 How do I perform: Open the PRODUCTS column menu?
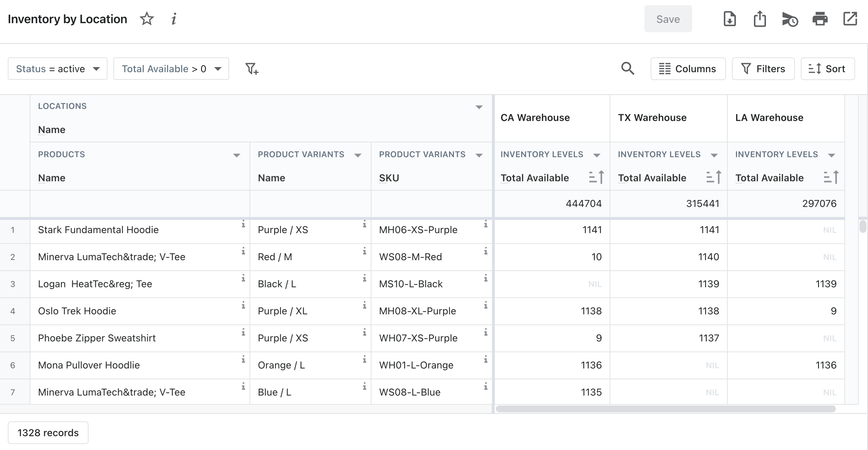(x=237, y=155)
